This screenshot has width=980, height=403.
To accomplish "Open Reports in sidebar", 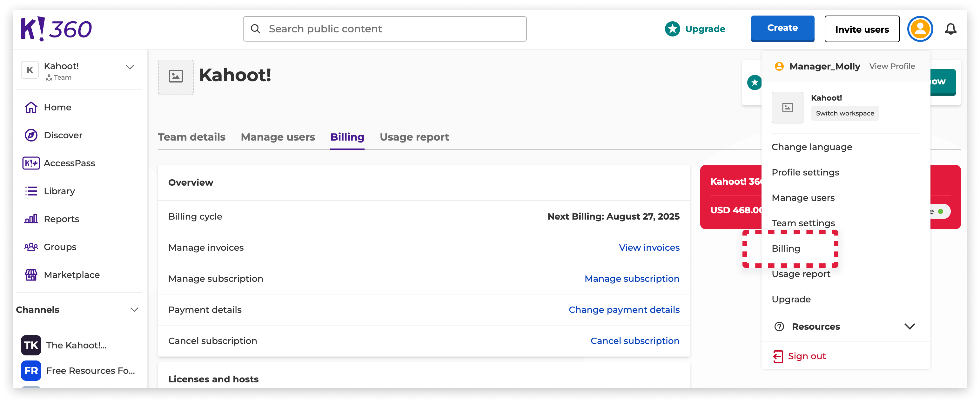I will [x=61, y=219].
